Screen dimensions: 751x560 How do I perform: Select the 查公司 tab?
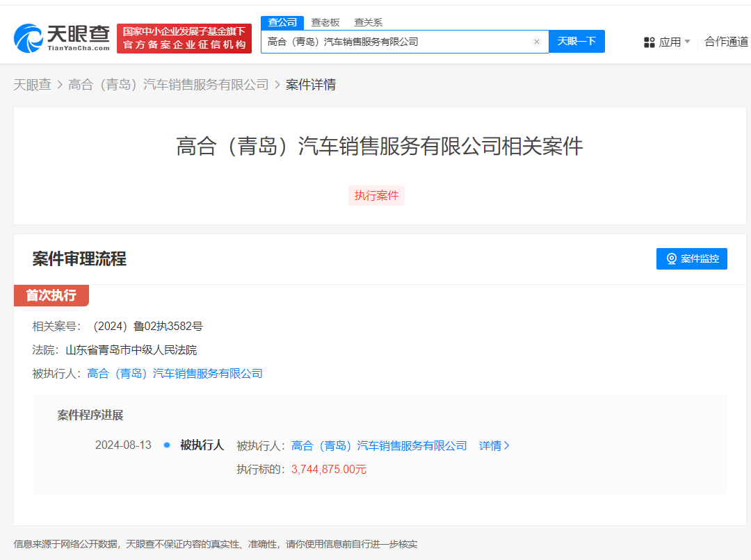pyautogui.click(x=282, y=22)
